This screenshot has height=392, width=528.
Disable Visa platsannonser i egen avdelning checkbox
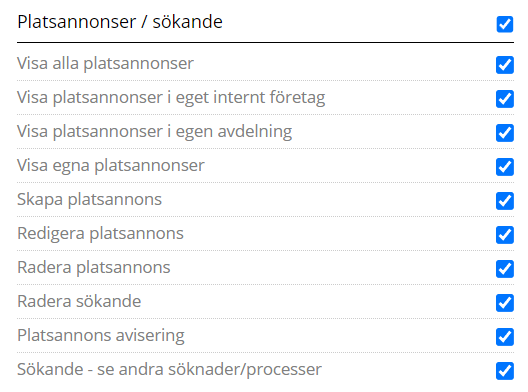pyautogui.click(x=505, y=133)
